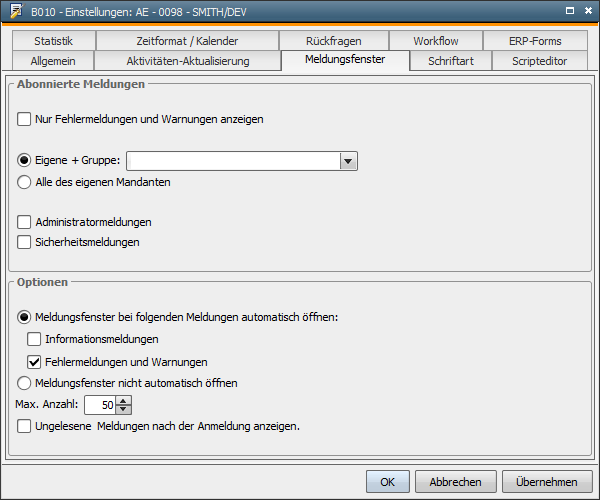Enable Nur Fehlermeldungen und Warnungen anzeigen
This screenshot has width=600, height=500.
(25, 119)
